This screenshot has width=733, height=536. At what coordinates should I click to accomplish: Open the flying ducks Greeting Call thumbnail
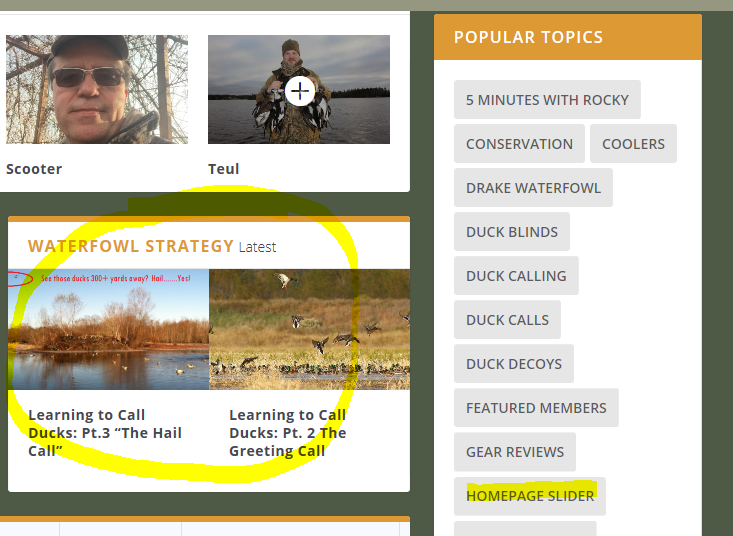pos(309,329)
